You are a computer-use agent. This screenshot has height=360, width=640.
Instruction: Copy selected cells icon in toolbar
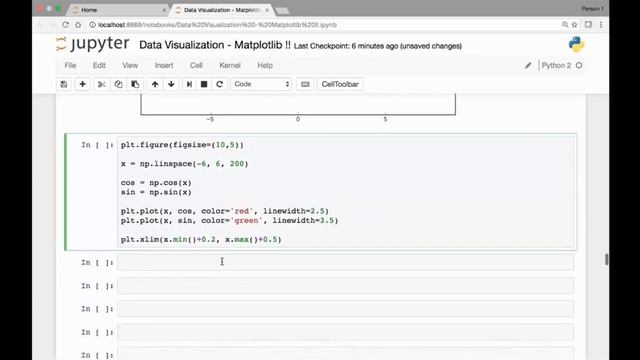(118, 84)
